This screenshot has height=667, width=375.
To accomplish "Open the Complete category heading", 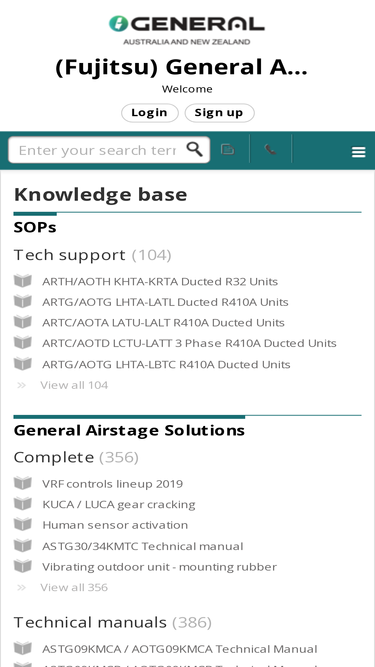I will [x=54, y=457].
